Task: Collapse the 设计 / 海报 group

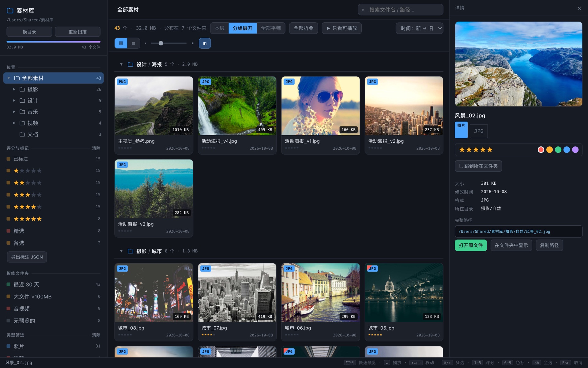Action: 121,64
